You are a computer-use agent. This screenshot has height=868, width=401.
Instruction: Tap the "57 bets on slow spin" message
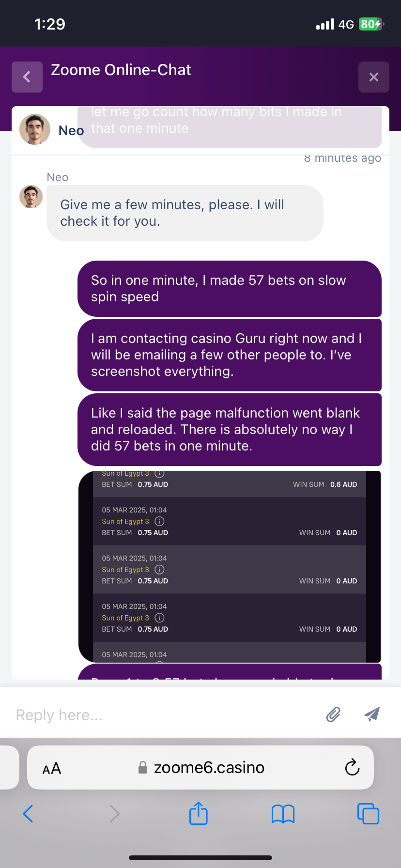pyautogui.click(x=230, y=289)
